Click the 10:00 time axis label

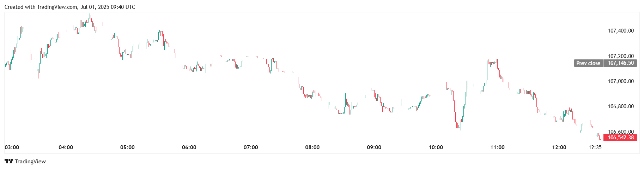click(x=436, y=147)
